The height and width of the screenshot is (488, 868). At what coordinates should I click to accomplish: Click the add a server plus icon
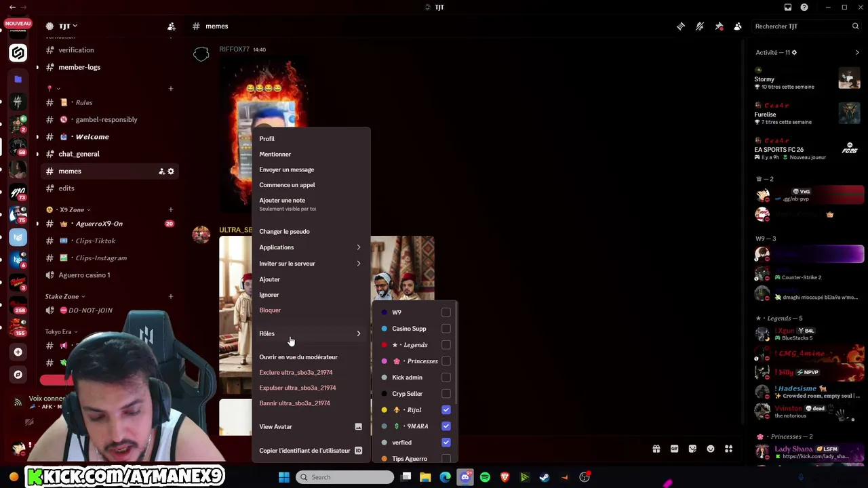18,352
